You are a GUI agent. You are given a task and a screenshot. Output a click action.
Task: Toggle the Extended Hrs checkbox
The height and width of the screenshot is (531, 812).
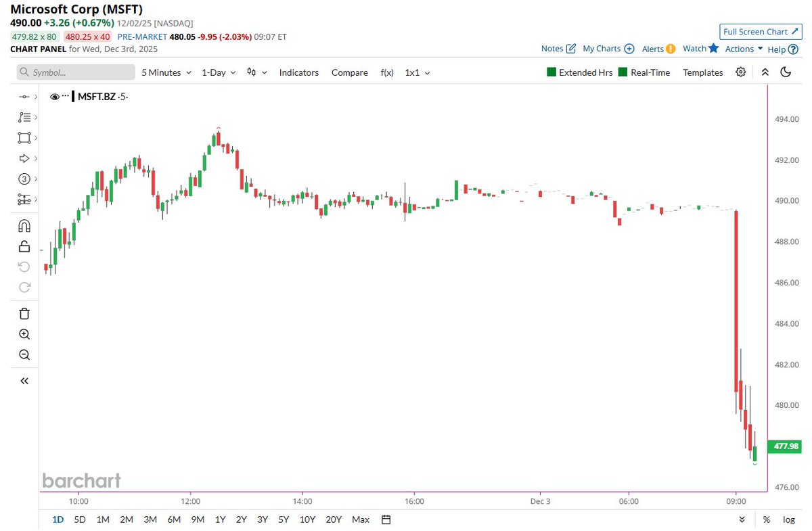(580, 72)
